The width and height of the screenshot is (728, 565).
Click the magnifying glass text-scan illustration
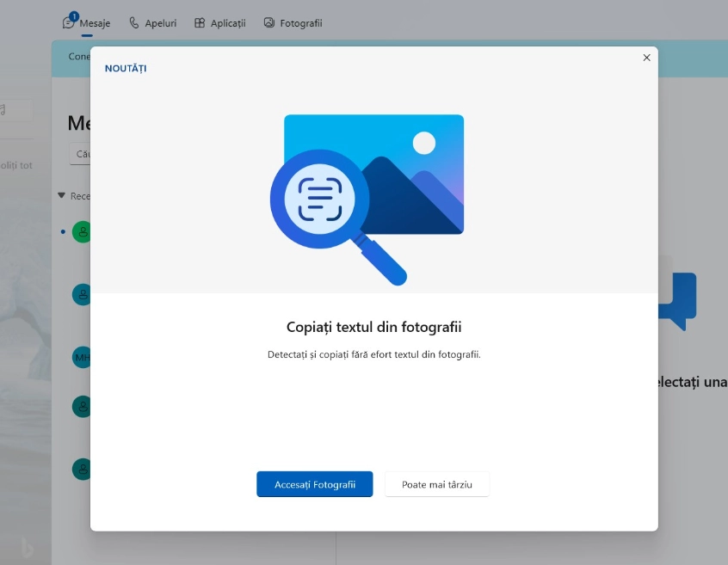pyautogui.click(x=320, y=199)
